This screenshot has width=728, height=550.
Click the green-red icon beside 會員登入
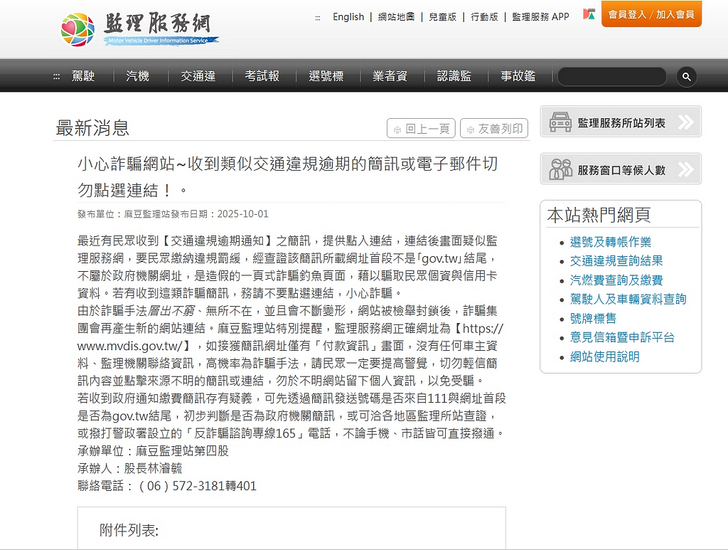(589, 15)
